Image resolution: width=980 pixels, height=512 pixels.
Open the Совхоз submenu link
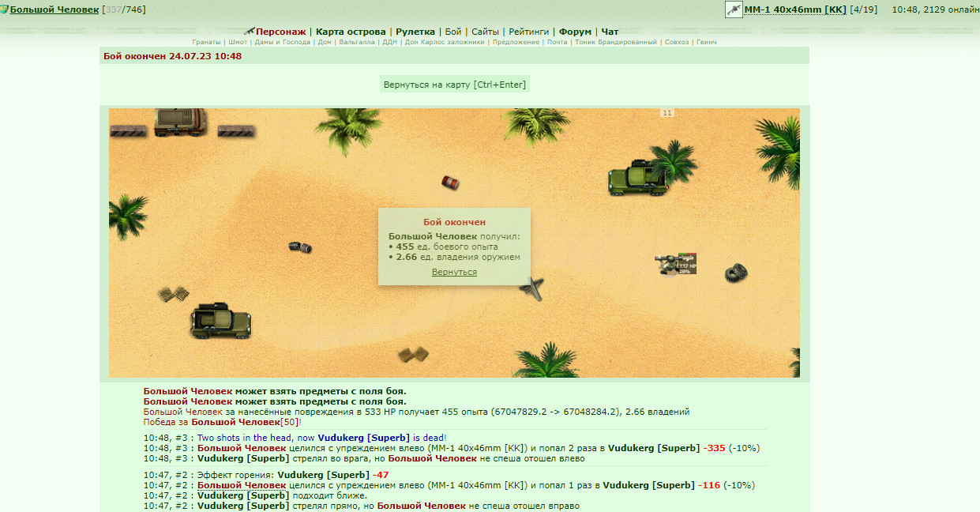pyautogui.click(x=677, y=42)
